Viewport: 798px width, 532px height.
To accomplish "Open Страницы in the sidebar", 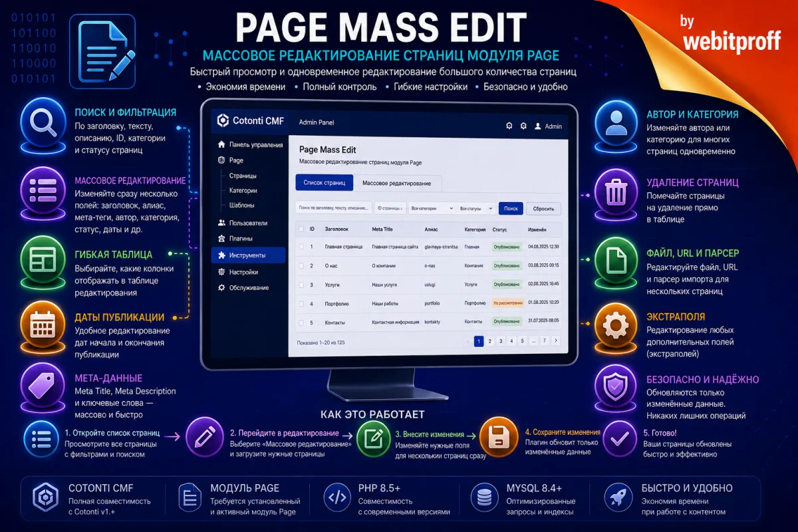I will pyautogui.click(x=243, y=176).
